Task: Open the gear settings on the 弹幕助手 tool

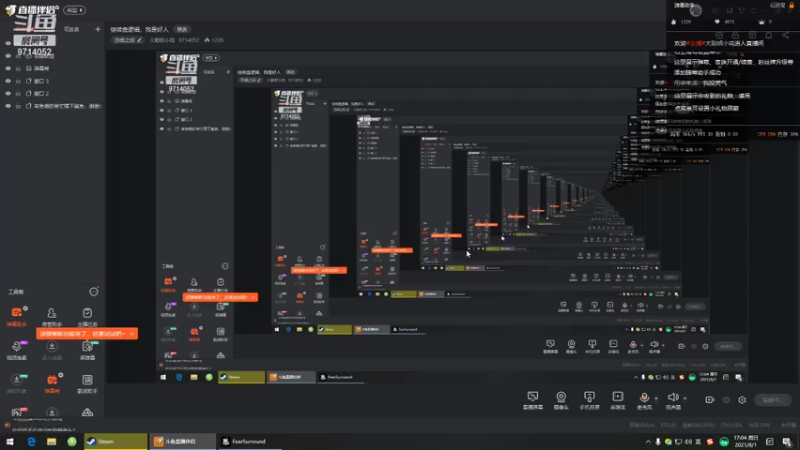Action: click(25, 308)
